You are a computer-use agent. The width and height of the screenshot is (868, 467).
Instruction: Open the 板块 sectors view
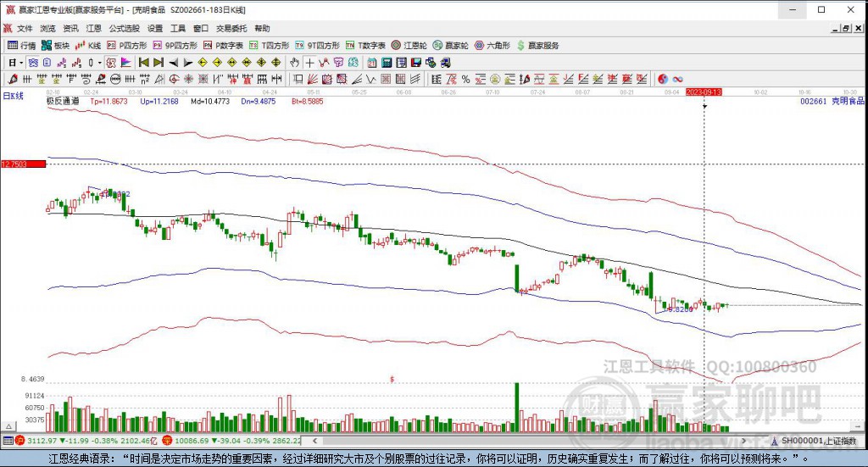[56, 46]
